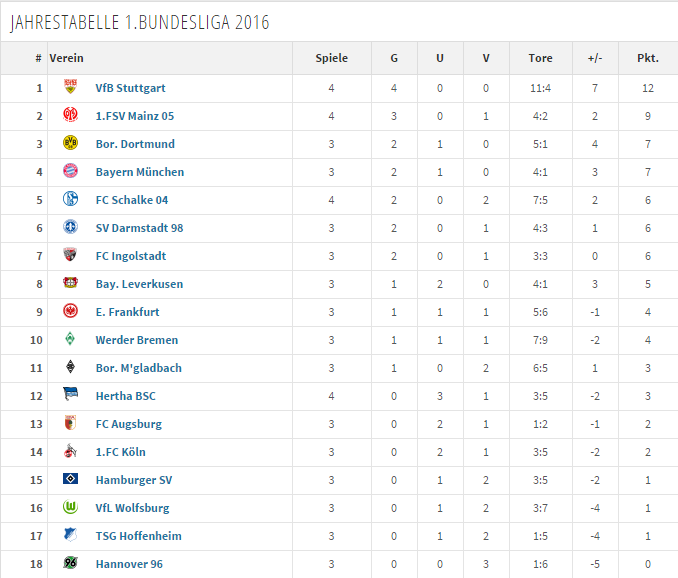Click the Mainz 05 club logo
The width and height of the screenshot is (678, 578).
pos(70,115)
